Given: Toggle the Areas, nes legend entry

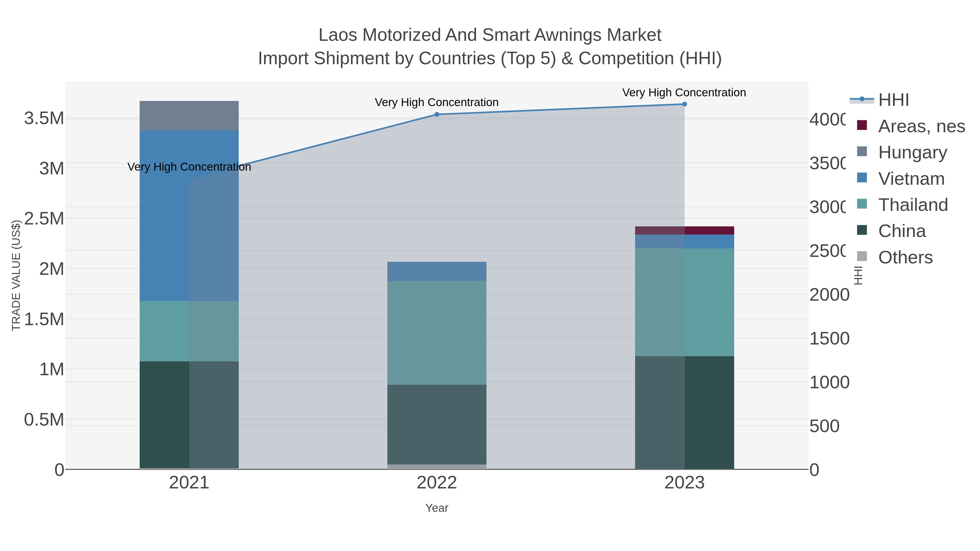Looking at the screenshot, I should [911, 126].
